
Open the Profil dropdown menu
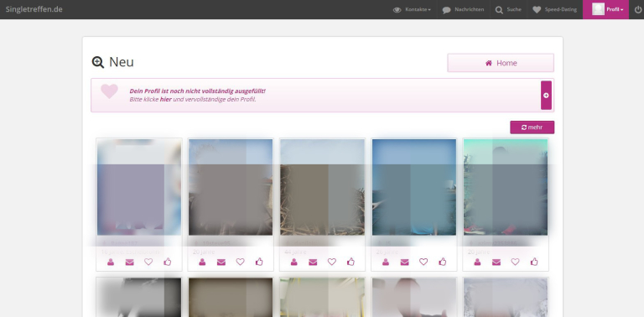[605, 9]
